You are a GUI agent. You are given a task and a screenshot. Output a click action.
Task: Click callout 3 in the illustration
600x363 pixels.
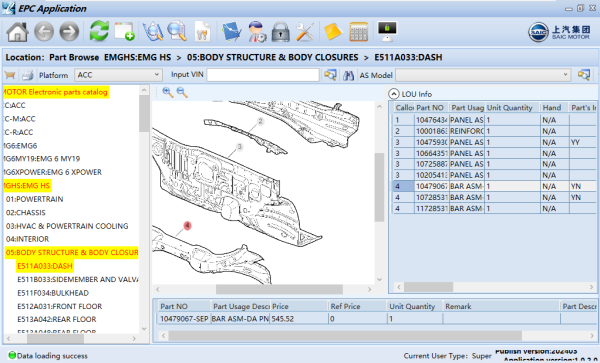pyautogui.click(x=240, y=147)
